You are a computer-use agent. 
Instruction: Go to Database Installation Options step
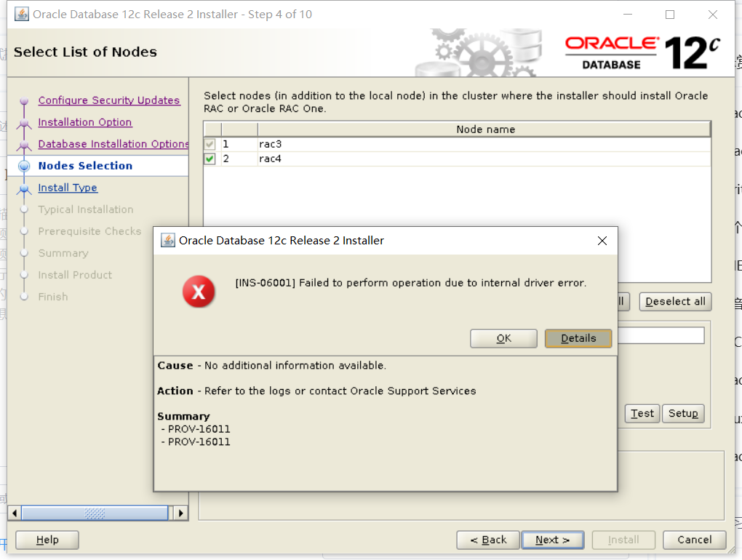(x=113, y=144)
